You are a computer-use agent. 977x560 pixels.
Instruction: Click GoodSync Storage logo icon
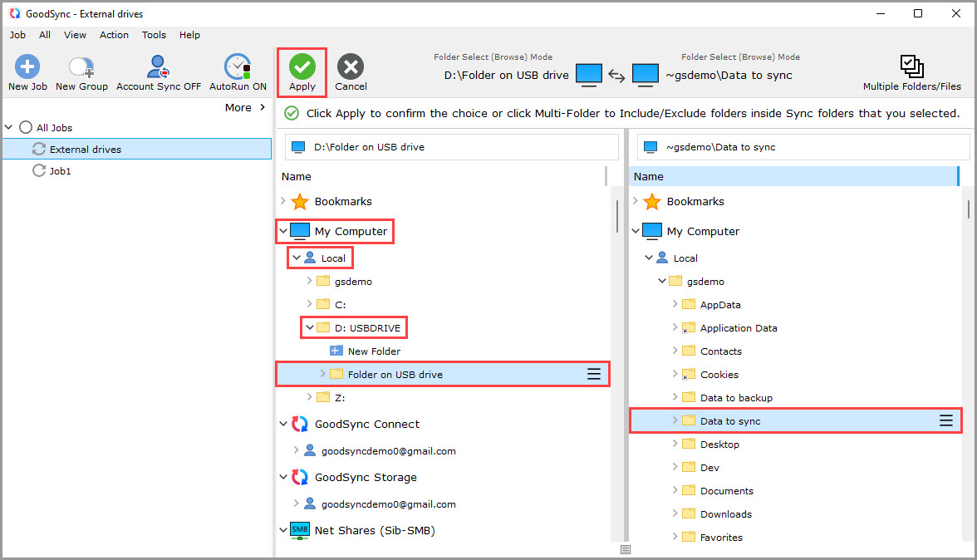pyautogui.click(x=300, y=477)
